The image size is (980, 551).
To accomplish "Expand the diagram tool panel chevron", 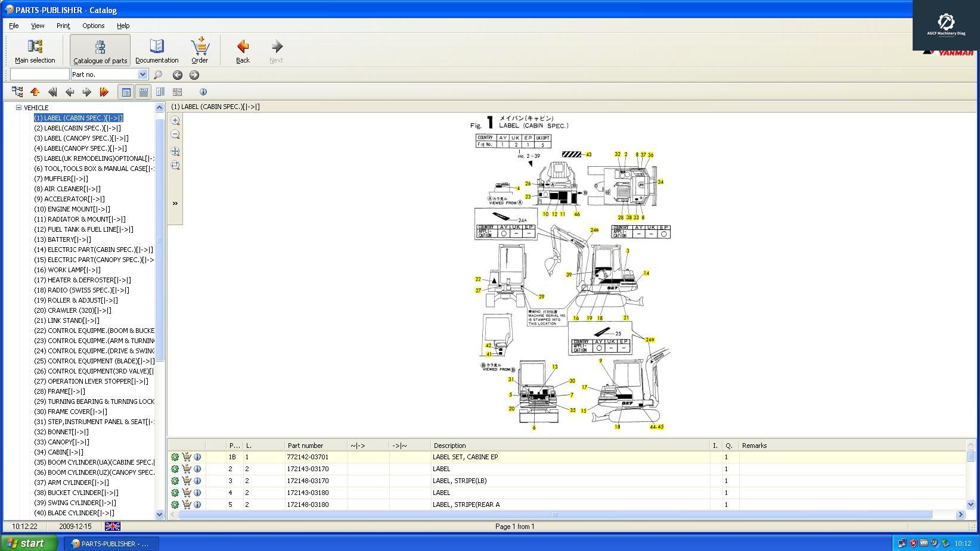I will pyautogui.click(x=175, y=204).
